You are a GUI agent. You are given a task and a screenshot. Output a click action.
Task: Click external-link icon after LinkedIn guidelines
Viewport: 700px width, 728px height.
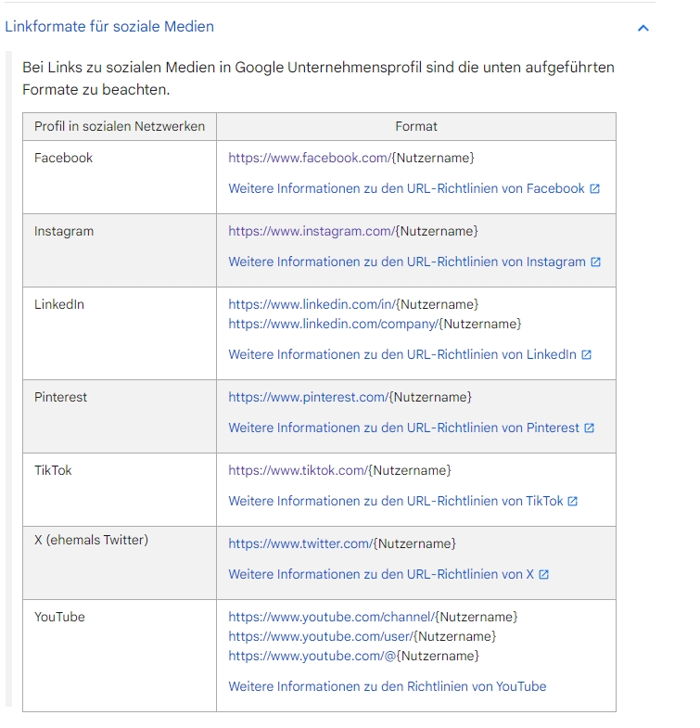point(586,354)
